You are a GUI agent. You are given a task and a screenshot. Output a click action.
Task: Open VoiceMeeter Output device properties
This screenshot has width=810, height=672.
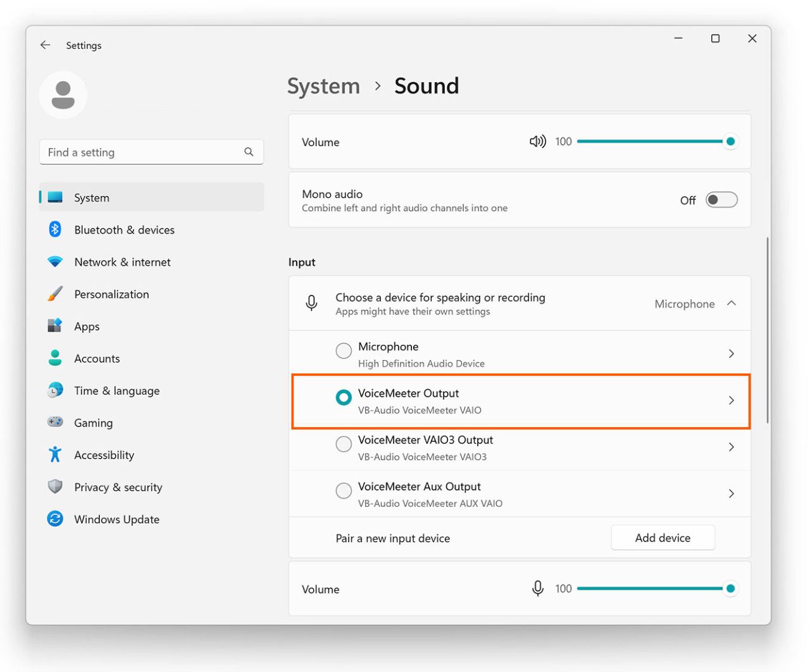731,400
